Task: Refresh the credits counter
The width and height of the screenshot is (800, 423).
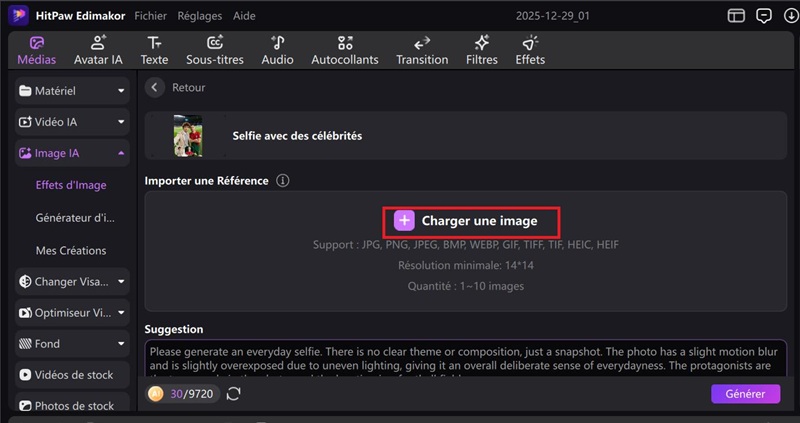Action: click(233, 394)
